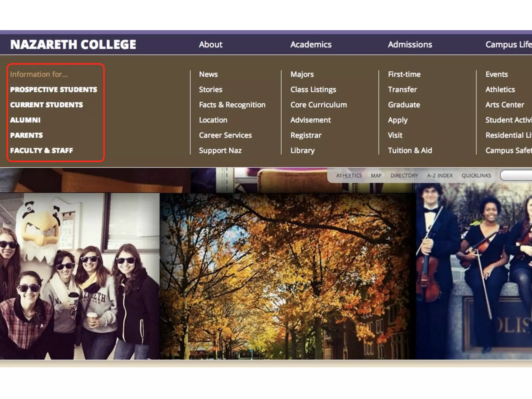Click the Nazareth College logo
The width and height of the screenshot is (532, 399).
pyautogui.click(x=73, y=44)
